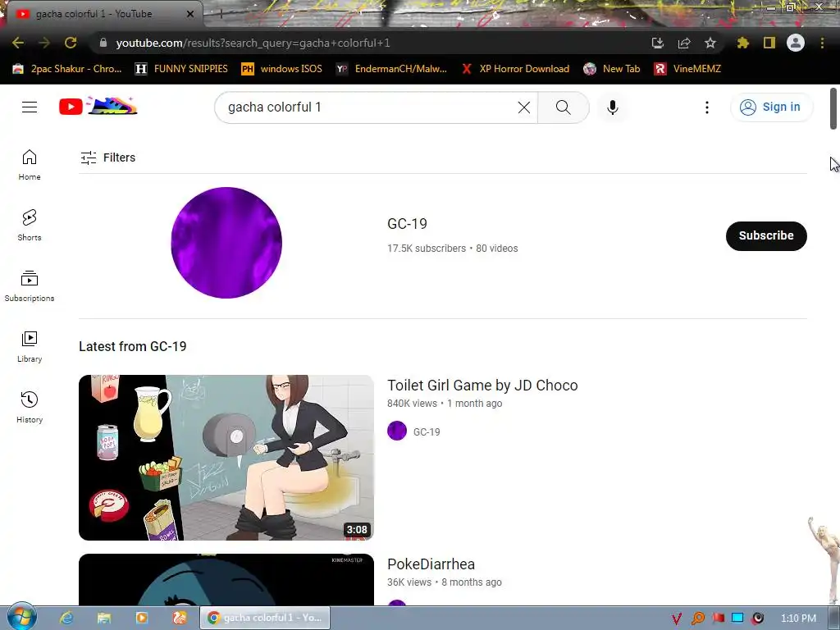The height and width of the screenshot is (630, 840).
Task: Open Subscriptions in sidebar
Action: coord(30,286)
